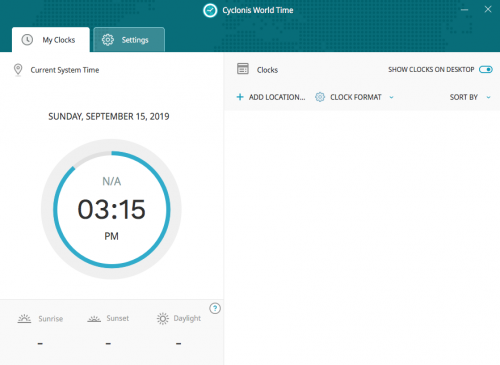Click Current System Time label
The width and height of the screenshot is (500, 365).
pos(65,70)
